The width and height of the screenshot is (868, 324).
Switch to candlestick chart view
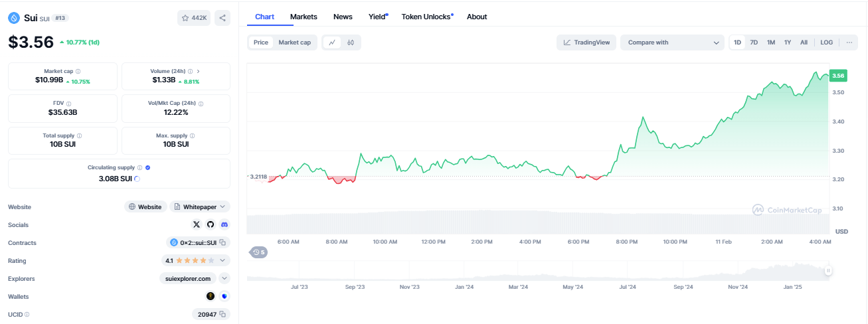click(351, 42)
